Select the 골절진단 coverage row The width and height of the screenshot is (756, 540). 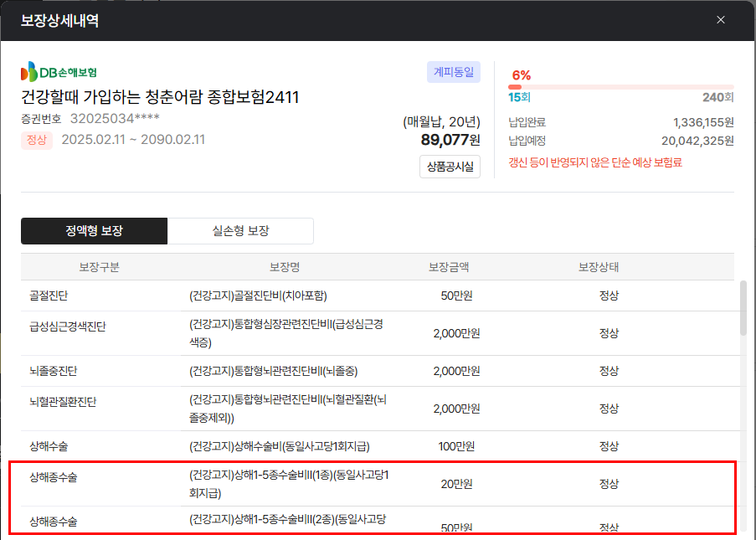point(377,296)
